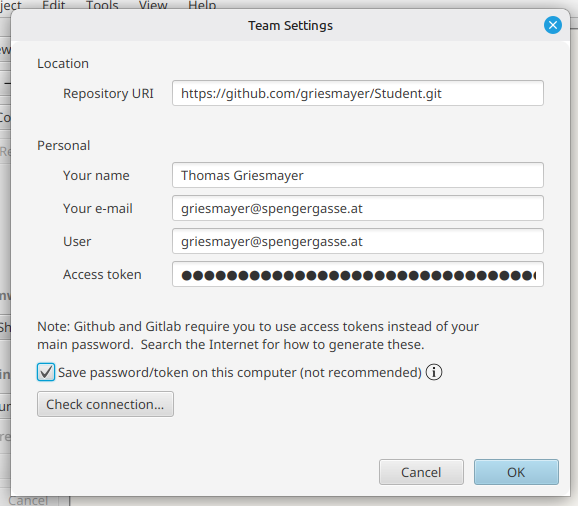The height and width of the screenshot is (506, 578).
Task: Click the Github and Gitlab note text
Action: [x=258, y=335]
